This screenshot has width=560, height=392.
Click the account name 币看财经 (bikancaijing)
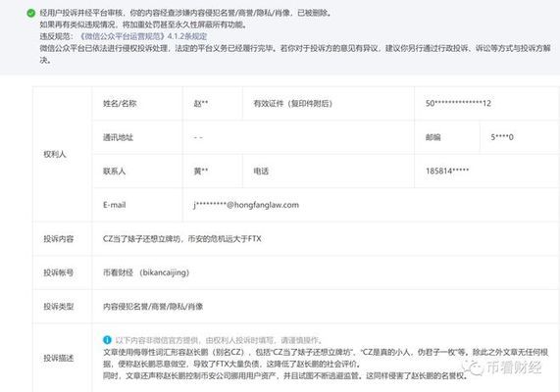coord(146,272)
